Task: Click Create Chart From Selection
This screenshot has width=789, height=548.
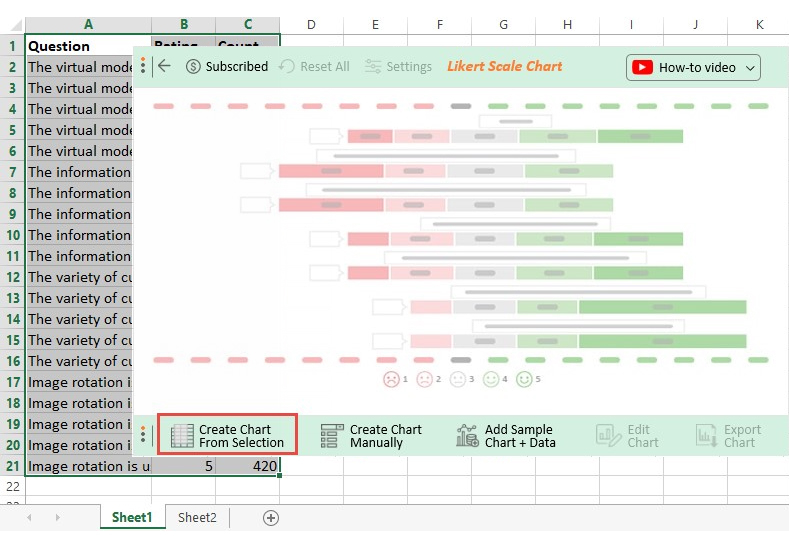Action: pyautogui.click(x=227, y=435)
